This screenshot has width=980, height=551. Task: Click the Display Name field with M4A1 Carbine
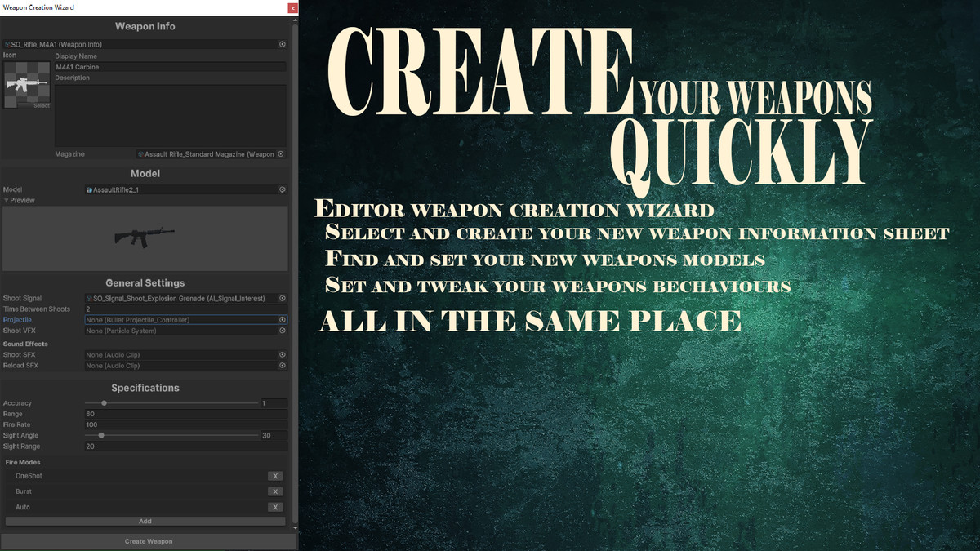(x=171, y=67)
